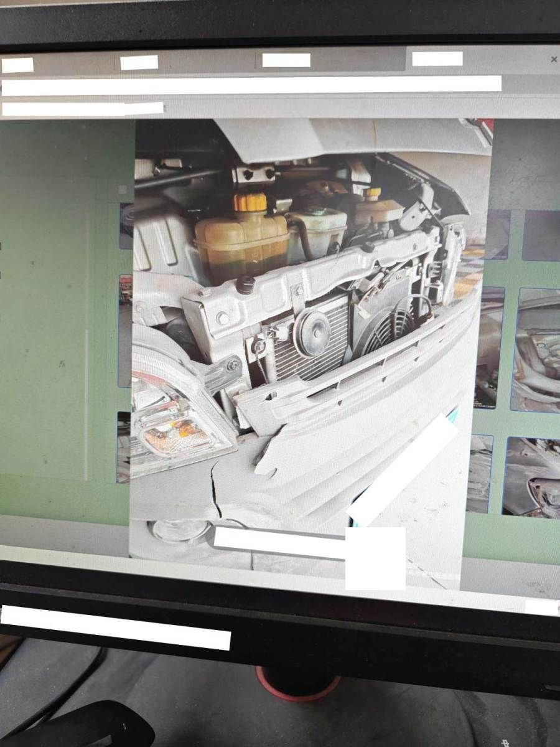Switch to the second browser tab

pos(139,62)
